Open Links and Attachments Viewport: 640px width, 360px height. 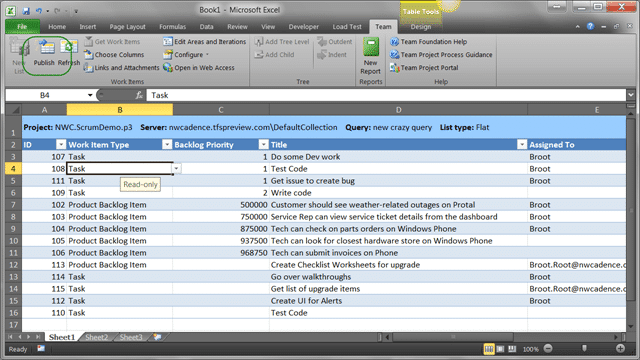[x=121, y=68]
